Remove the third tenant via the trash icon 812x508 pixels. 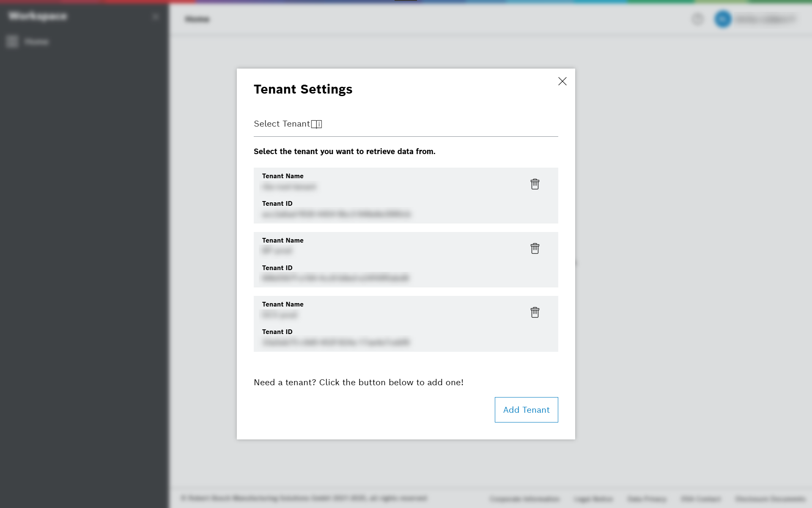535,312
